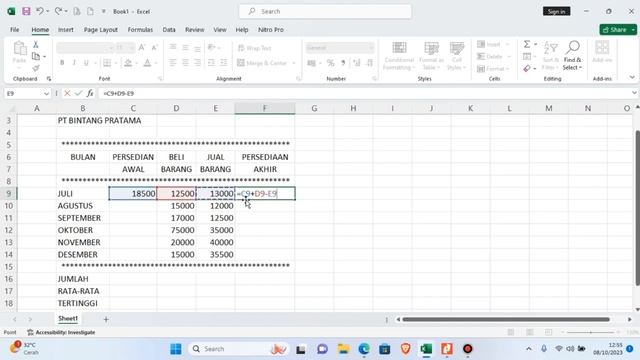640x360 pixels.
Task: Click the Paste clipboard icon
Action: [20, 48]
